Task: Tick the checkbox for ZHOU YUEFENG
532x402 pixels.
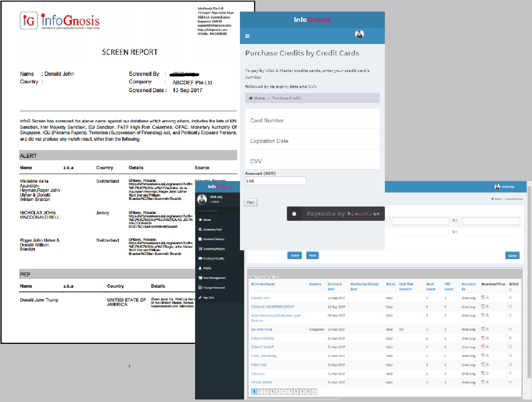Action: pos(510,338)
